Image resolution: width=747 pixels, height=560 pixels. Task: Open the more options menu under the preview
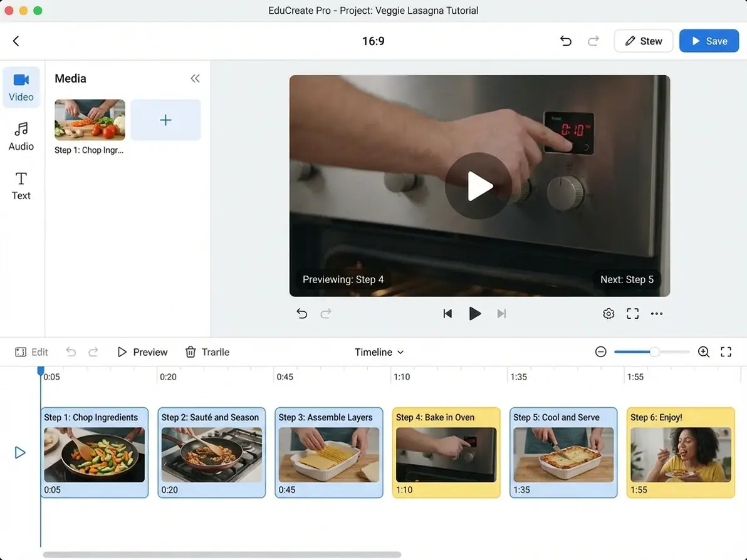[x=656, y=313]
